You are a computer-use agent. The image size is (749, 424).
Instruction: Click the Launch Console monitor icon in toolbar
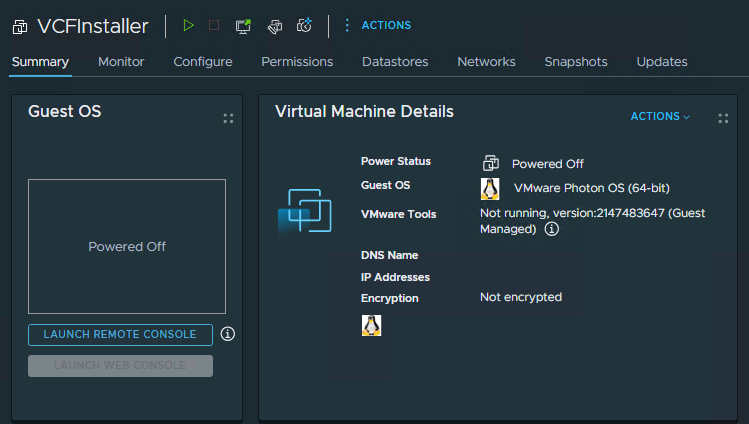(x=243, y=26)
